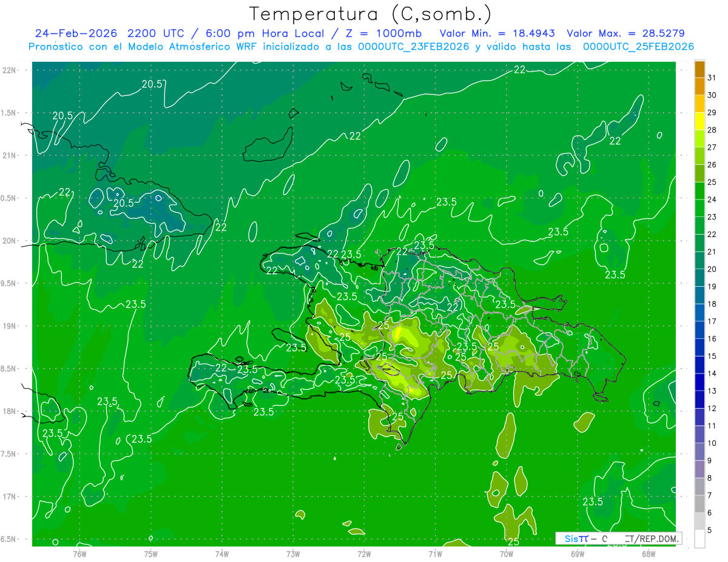This screenshot has height=562, width=728.
Task: Click the '21N' latitude axis label
Action: [x=9, y=155]
